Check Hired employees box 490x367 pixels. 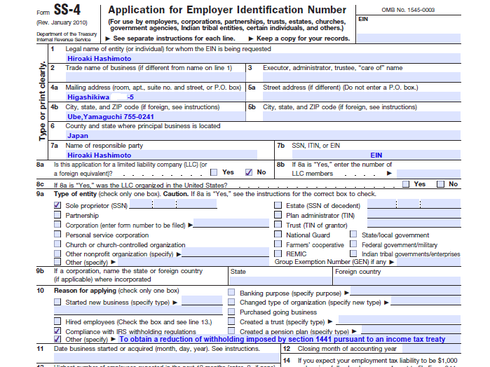tap(57, 321)
